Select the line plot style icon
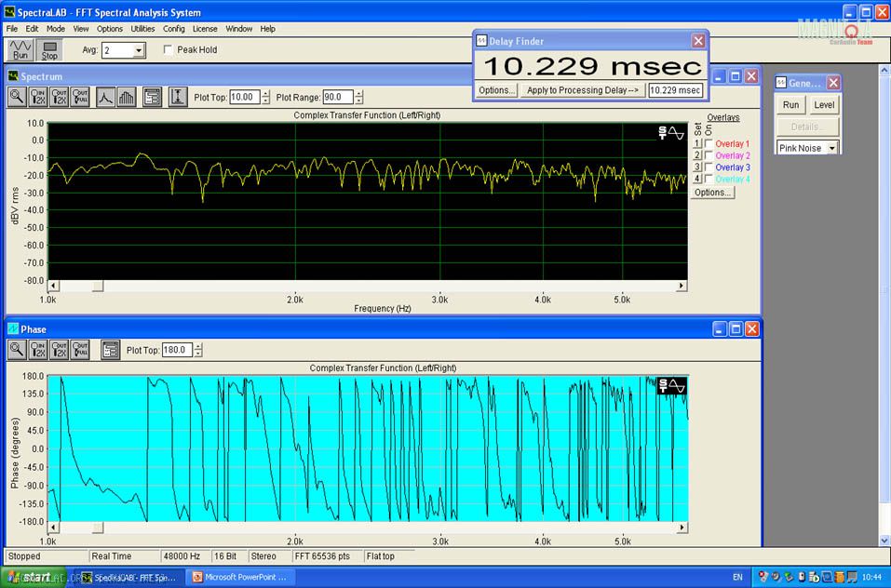 click(x=106, y=97)
